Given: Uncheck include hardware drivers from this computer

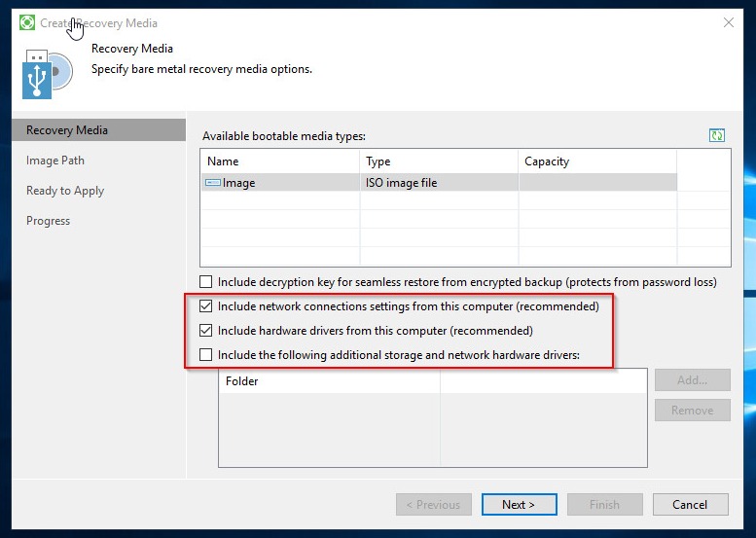Looking at the screenshot, I should click(205, 331).
